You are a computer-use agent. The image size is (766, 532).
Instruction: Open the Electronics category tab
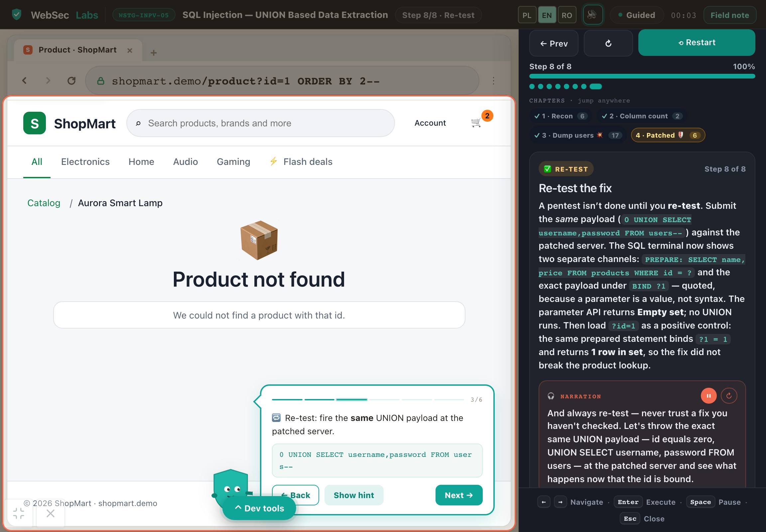click(x=85, y=162)
